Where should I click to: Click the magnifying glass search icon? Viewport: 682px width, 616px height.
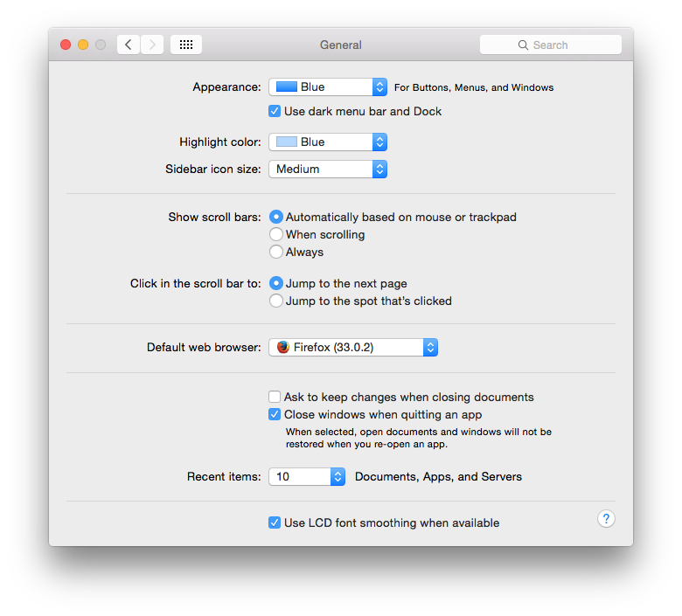[523, 45]
